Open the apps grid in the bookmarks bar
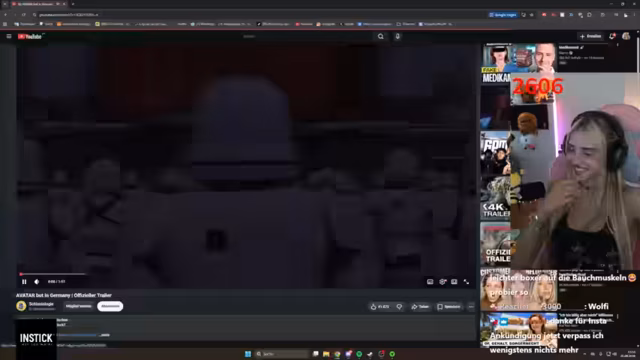The height and width of the screenshot is (360, 640). (5, 24)
